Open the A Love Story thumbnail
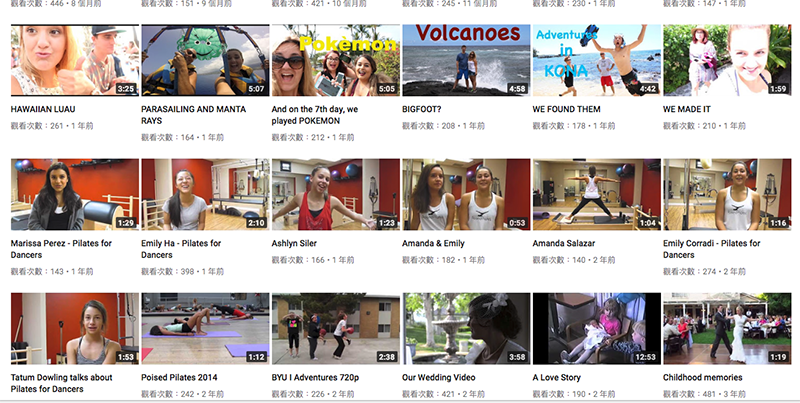 [x=596, y=328]
